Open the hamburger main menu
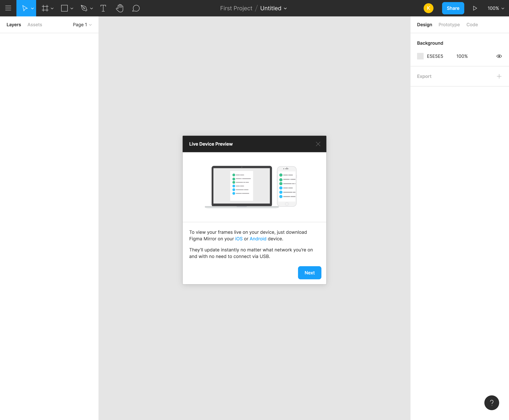Viewport: 509px width, 420px height. pos(8,8)
